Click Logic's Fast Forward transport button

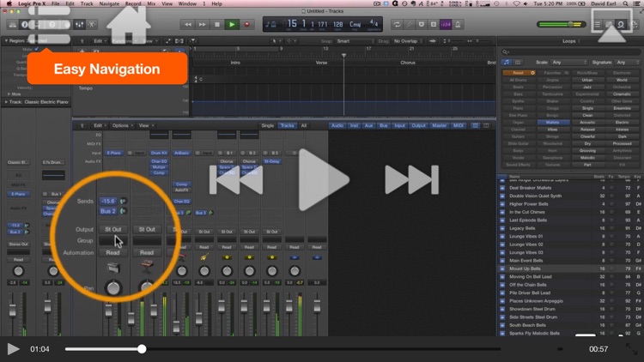[203, 25]
